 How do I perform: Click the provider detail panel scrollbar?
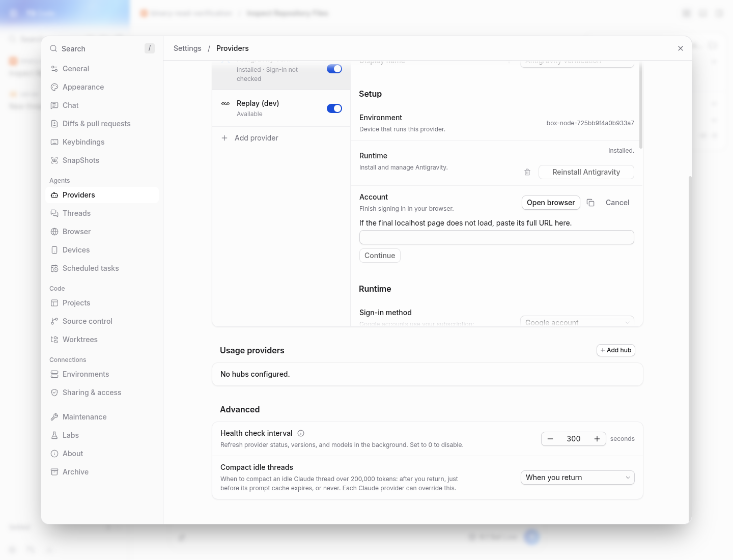click(641, 105)
